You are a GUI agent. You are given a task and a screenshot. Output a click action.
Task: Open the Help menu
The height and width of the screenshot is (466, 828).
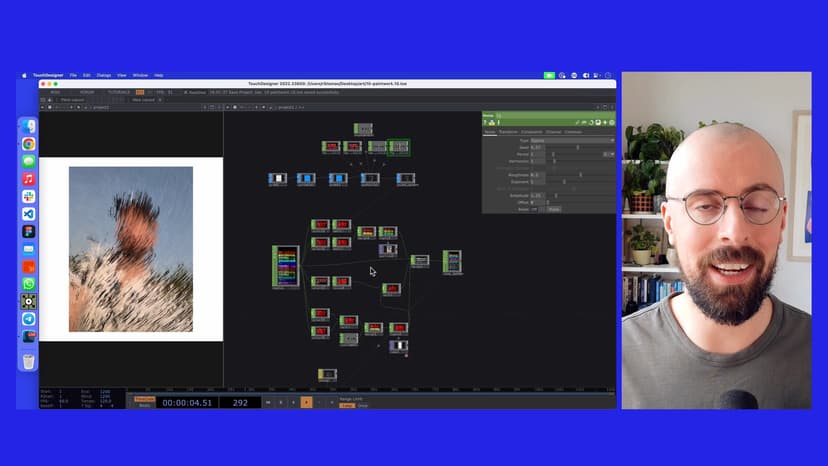coord(158,76)
